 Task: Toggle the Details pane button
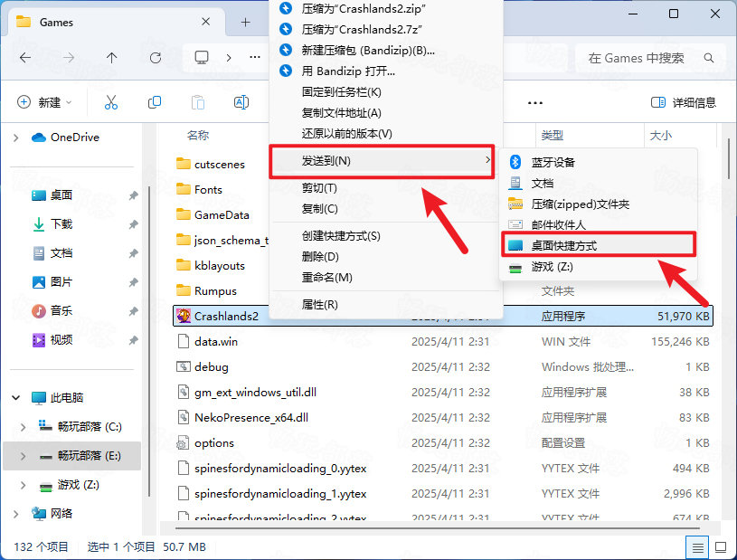coord(684,102)
